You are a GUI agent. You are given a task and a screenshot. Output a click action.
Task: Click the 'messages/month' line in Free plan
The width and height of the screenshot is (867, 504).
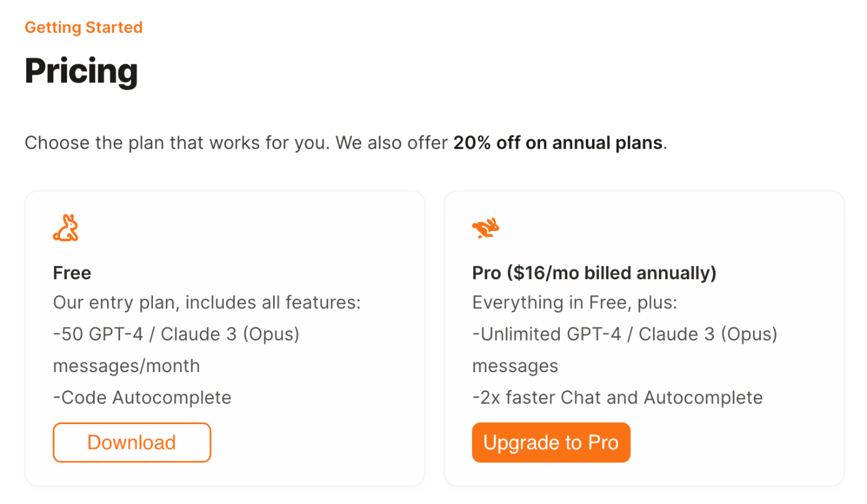pos(126,366)
